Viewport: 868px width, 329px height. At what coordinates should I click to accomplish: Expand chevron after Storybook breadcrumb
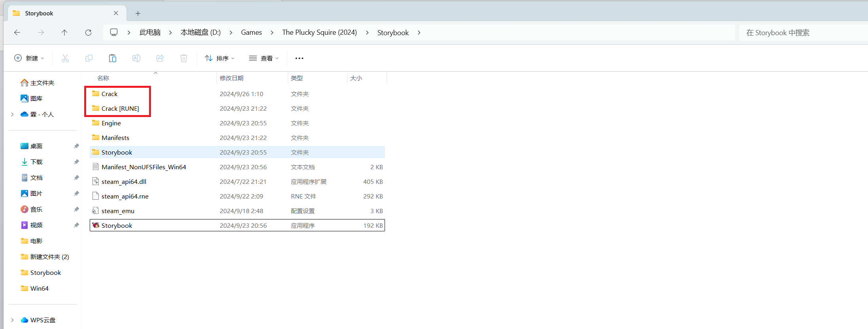click(419, 32)
